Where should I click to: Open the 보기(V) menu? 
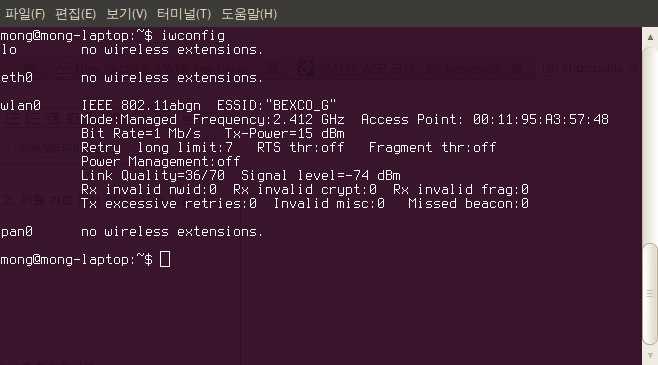pos(126,14)
